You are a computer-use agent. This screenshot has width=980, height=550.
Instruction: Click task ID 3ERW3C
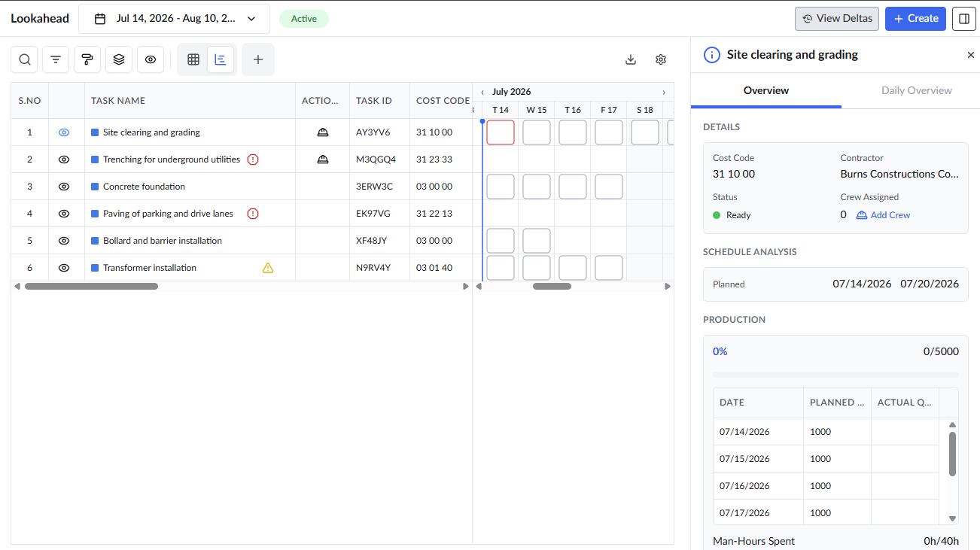point(374,187)
